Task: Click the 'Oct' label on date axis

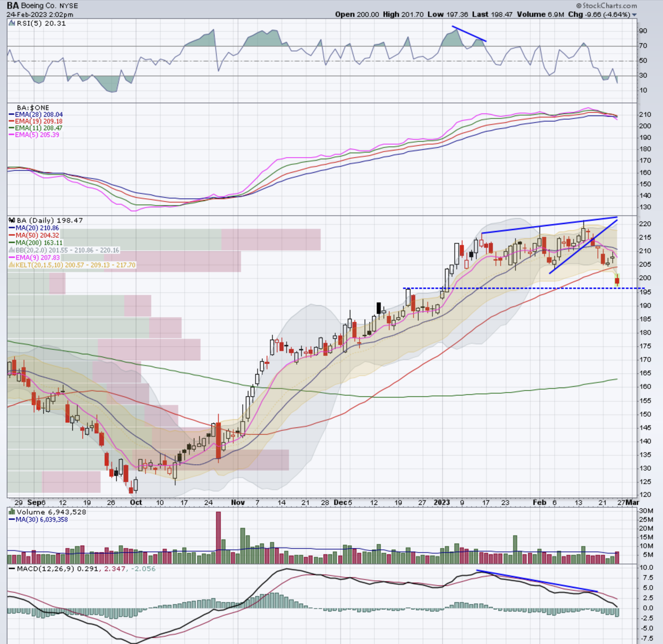Action: pyautogui.click(x=136, y=502)
